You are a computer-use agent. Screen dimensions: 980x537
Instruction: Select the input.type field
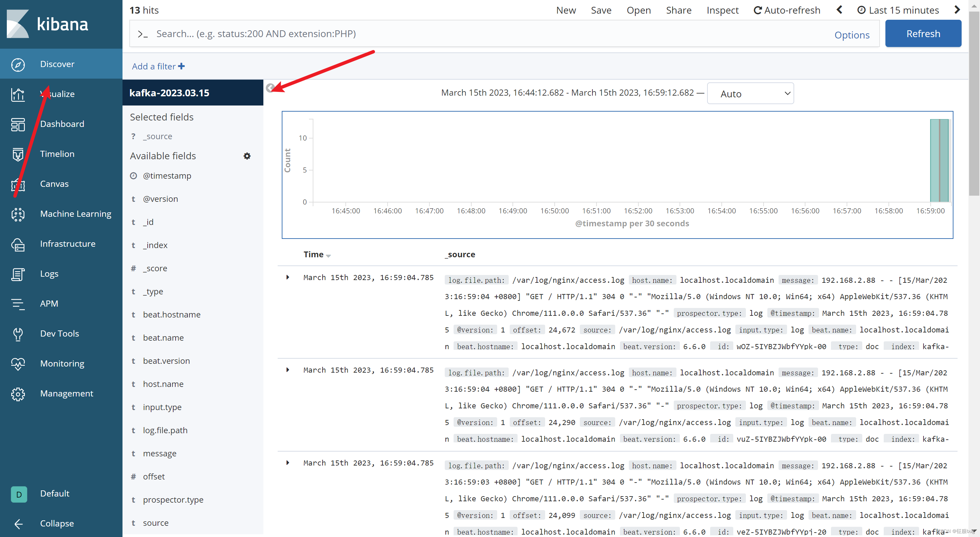[162, 407]
